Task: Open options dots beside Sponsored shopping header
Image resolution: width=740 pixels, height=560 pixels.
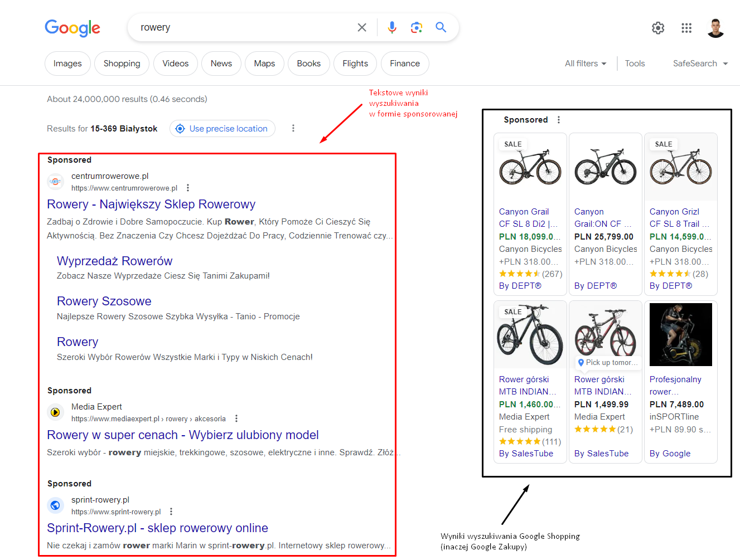Action: click(x=559, y=120)
